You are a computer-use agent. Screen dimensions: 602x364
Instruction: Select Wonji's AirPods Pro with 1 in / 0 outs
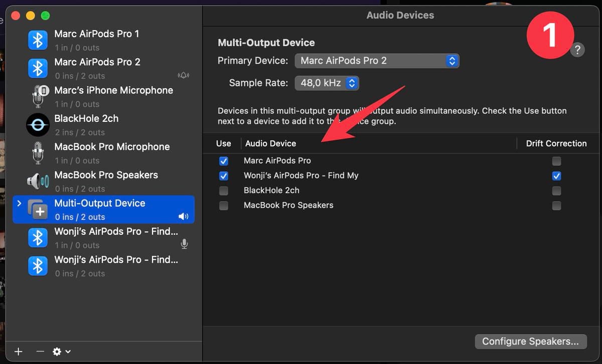click(x=103, y=238)
